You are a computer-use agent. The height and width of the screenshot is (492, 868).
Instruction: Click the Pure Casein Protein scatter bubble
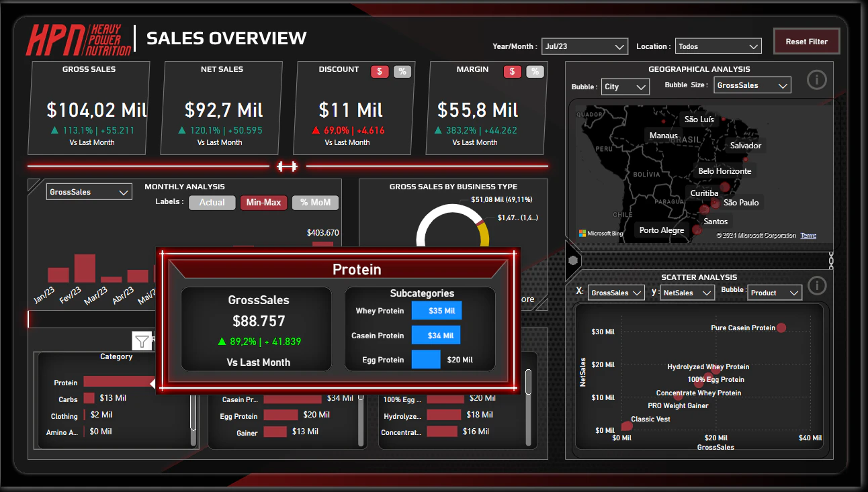tap(781, 328)
